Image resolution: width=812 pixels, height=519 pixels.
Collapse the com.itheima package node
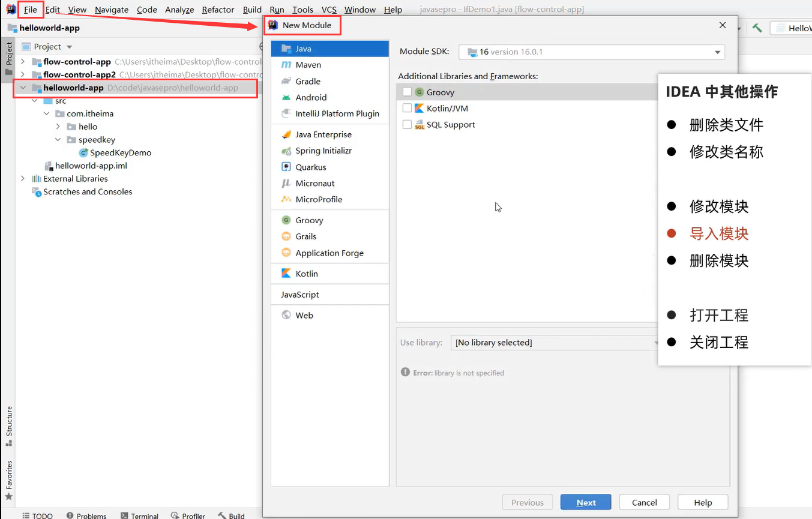pos(47,113)
